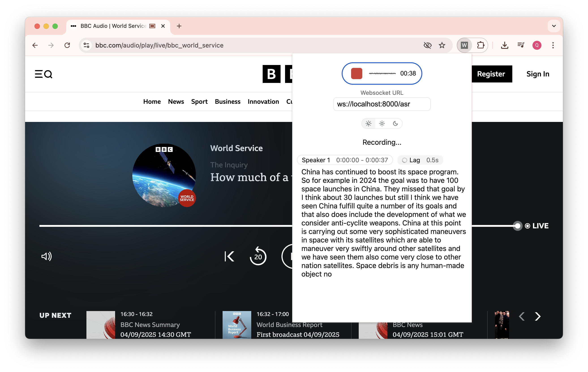This screenshot has height=372, width=588.
Task: Click 'The Inquiry' programme name
Action: [229, 165]
